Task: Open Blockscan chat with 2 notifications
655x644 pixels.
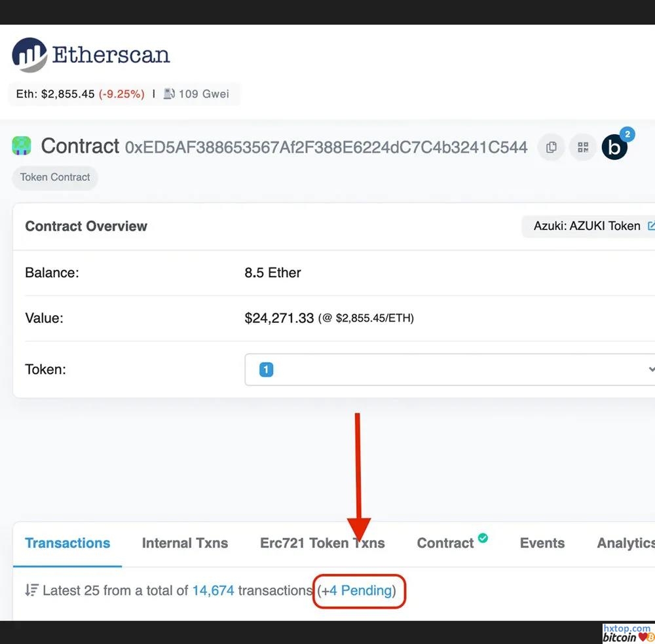Action: (x=614, y=147)
